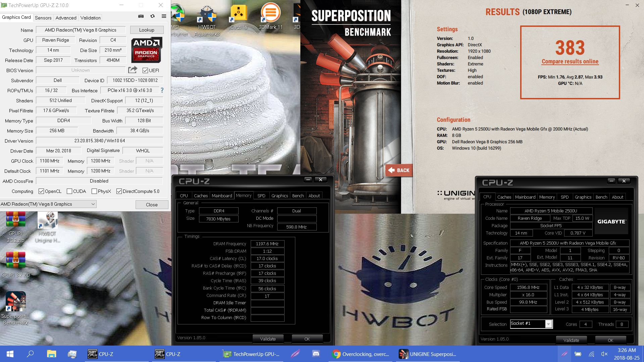Click the Discord taskbar icon
Viewport: 644px width, 362px height.
point(316,354)
